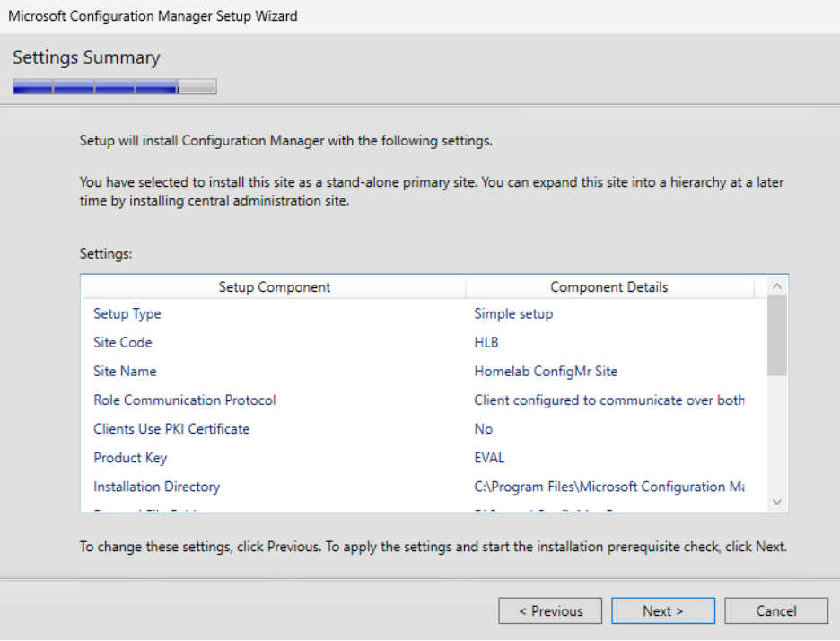
Task: Click the scrollbar up arrow
Action: click(x=777, y=285)
